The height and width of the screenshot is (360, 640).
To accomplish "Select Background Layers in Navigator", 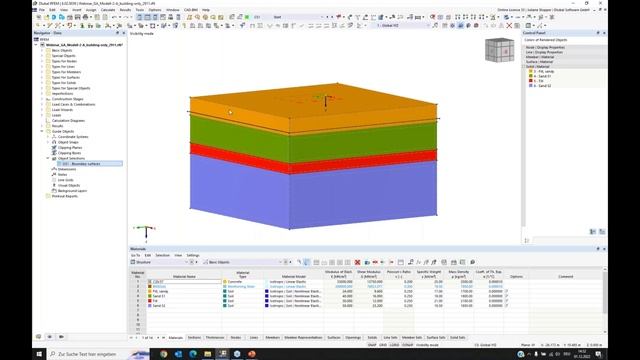I will point(72,191).
